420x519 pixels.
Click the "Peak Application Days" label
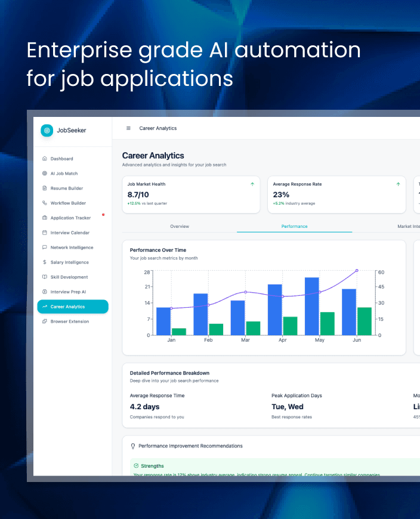297,396
